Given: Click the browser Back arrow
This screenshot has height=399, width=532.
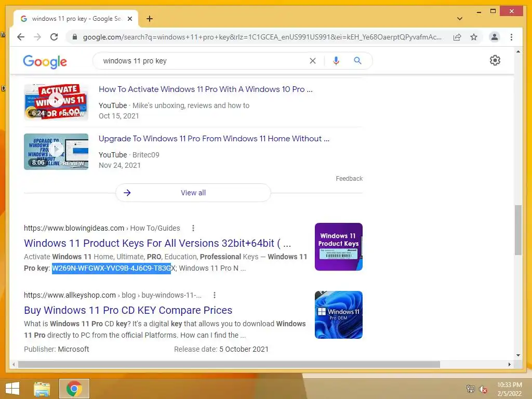Looking at the screenshot, I should pos(21,37).
